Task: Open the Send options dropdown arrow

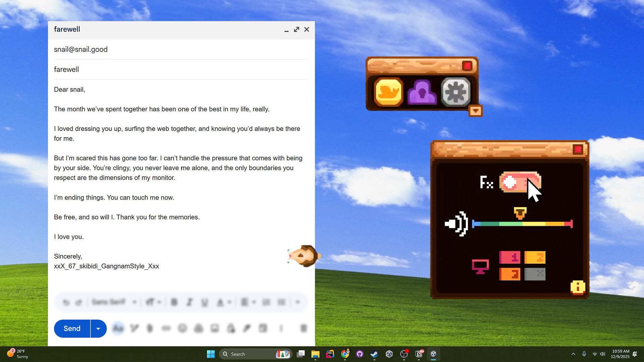Action: tap(98, 328)
